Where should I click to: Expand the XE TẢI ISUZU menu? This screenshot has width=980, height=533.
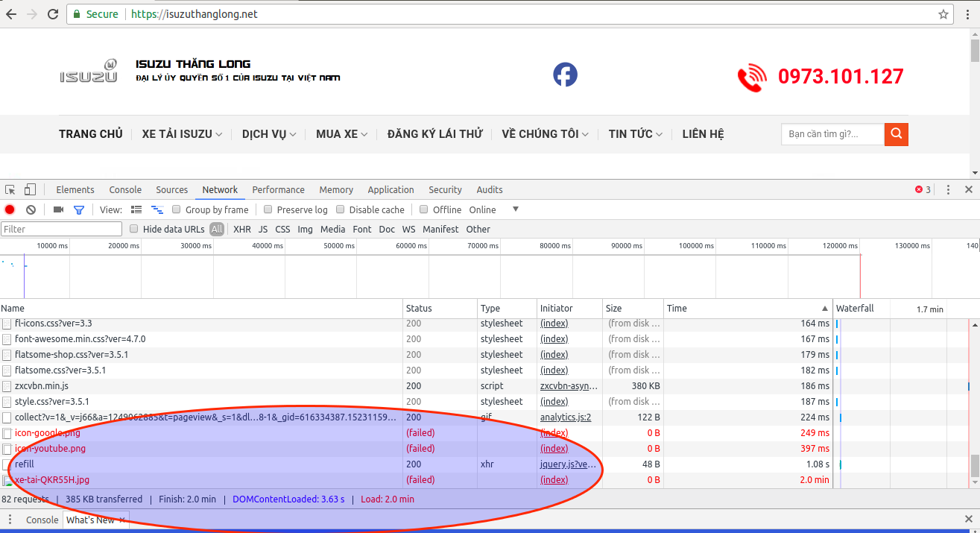(x=182, y=134)
